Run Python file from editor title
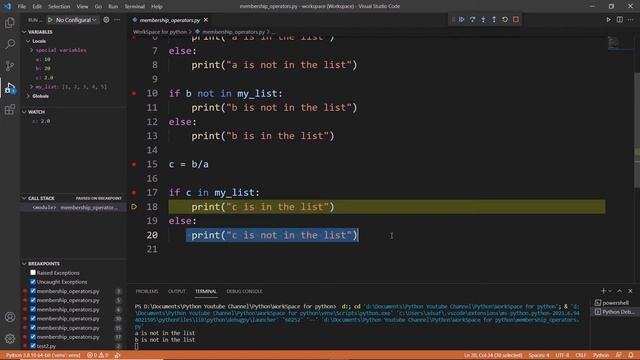The image size is (640, 360). (609, 20)
